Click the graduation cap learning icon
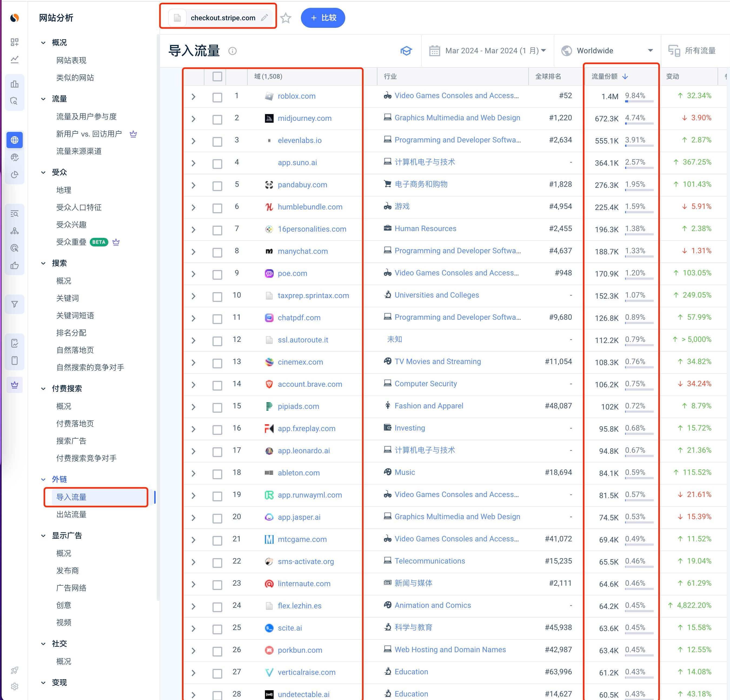Screen dimensions: 730x700 (406, 51)
